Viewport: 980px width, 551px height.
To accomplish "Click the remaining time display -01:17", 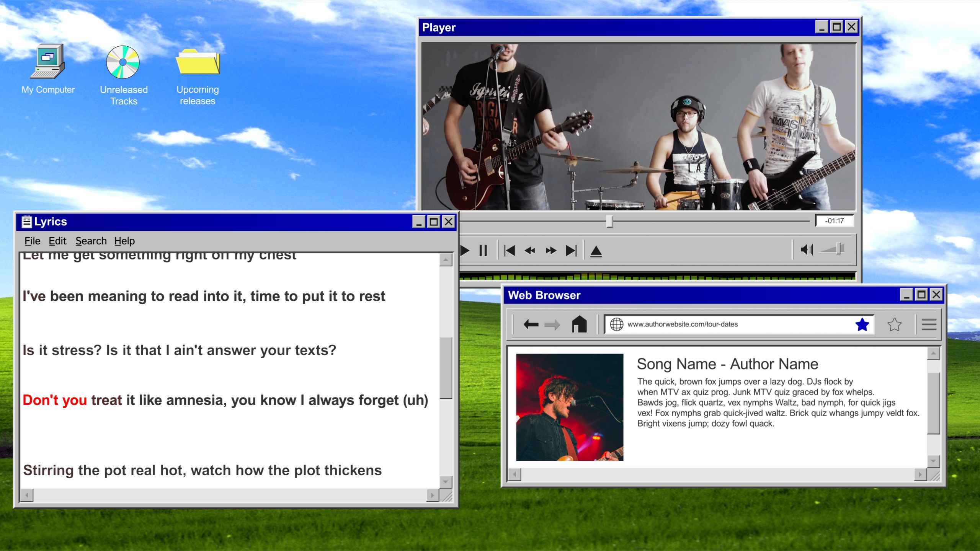I will pyautogui.click(x=835, y=221).
